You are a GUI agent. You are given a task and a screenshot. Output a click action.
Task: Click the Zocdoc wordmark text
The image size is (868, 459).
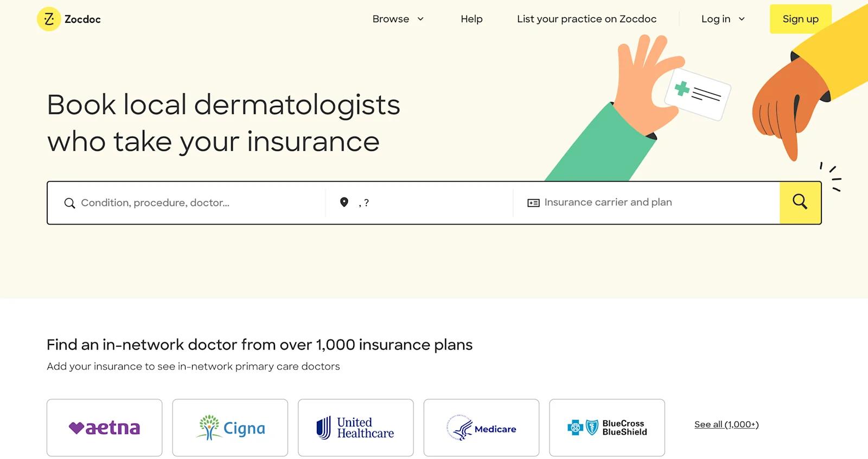click(x=82, y=20)
